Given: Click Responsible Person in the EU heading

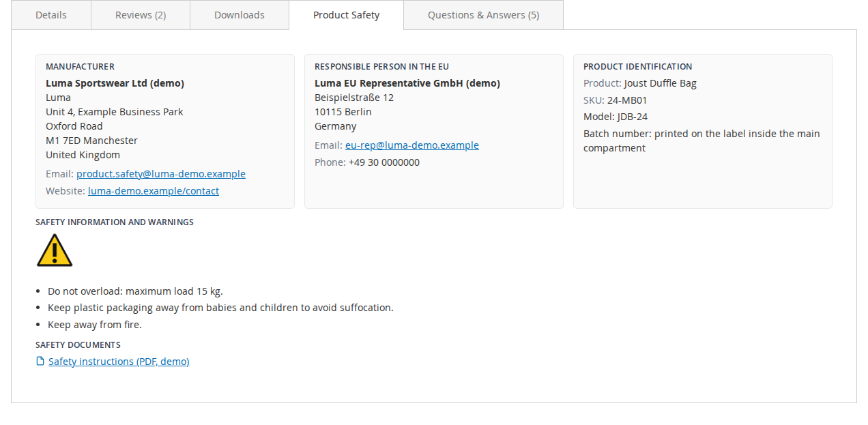Looking at the screenshot, I should click(x=381, y=67).
